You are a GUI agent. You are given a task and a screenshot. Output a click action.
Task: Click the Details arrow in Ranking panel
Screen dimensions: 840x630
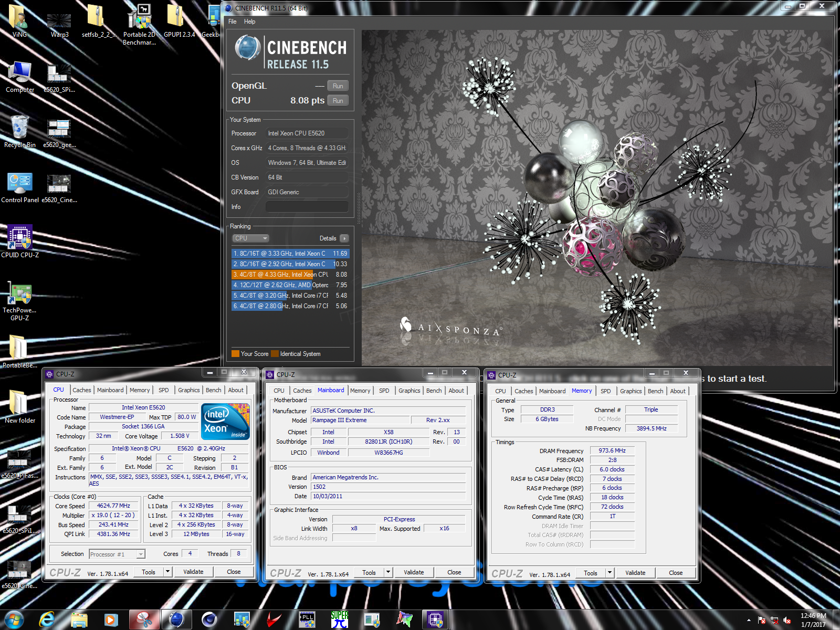pyautogui.click(x=344, y=238)
